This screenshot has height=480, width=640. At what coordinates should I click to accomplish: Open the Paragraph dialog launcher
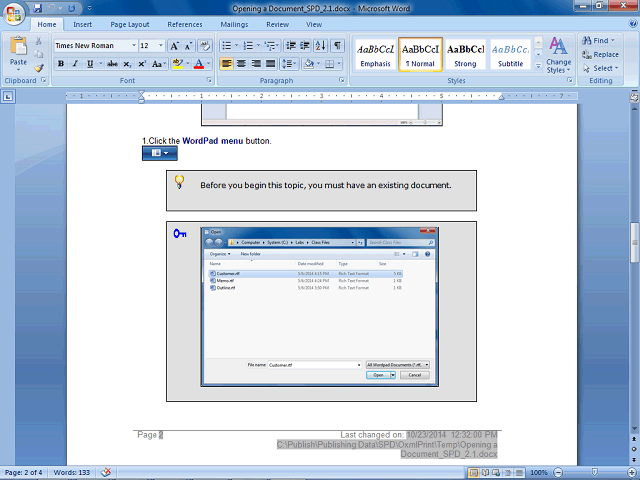[x=342, y=80]
